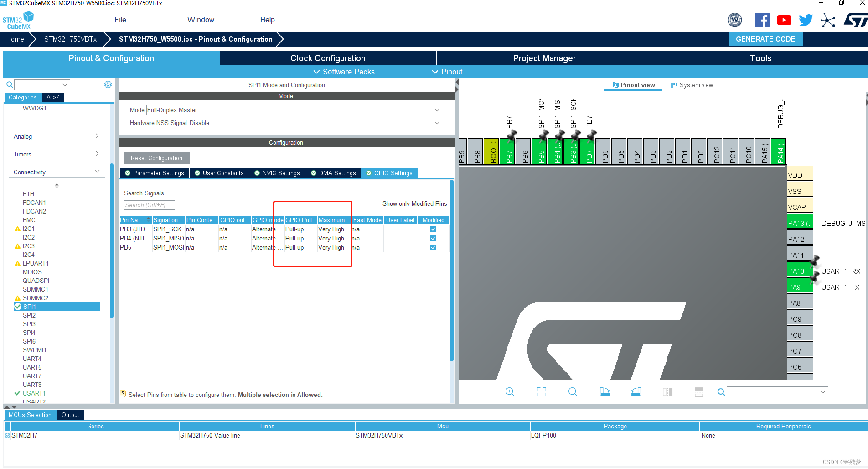Switch to Clock Configuration tab
This screenshot has height=469, width=868.
pyautogui.click(x=328, y=58)
